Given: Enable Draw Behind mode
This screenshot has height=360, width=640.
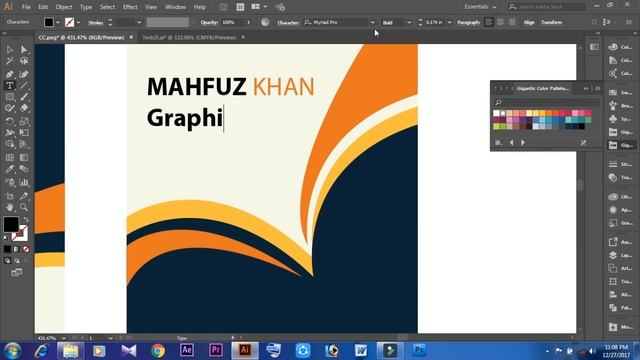Looking at the screenshot, I should [x=16, y=260].
